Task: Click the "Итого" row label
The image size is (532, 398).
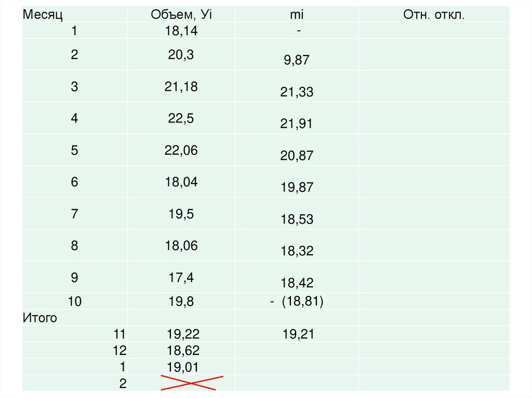Action: click(39, 318)
